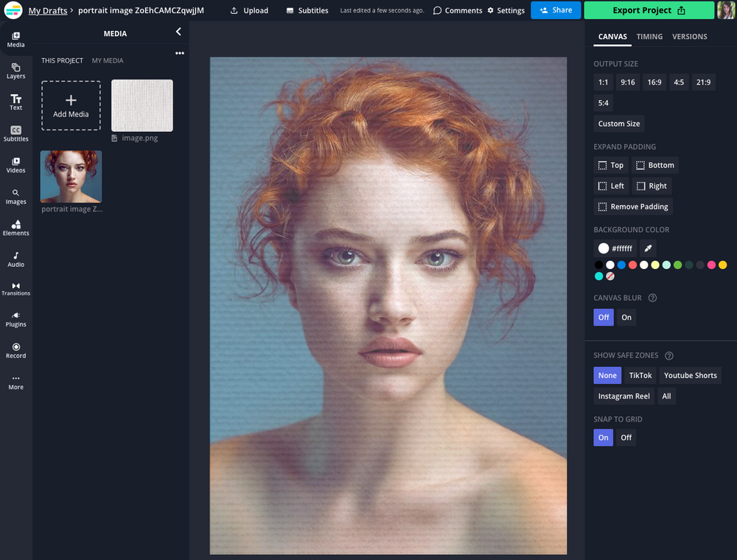Turn on Canvas Blur

(626, 317)
